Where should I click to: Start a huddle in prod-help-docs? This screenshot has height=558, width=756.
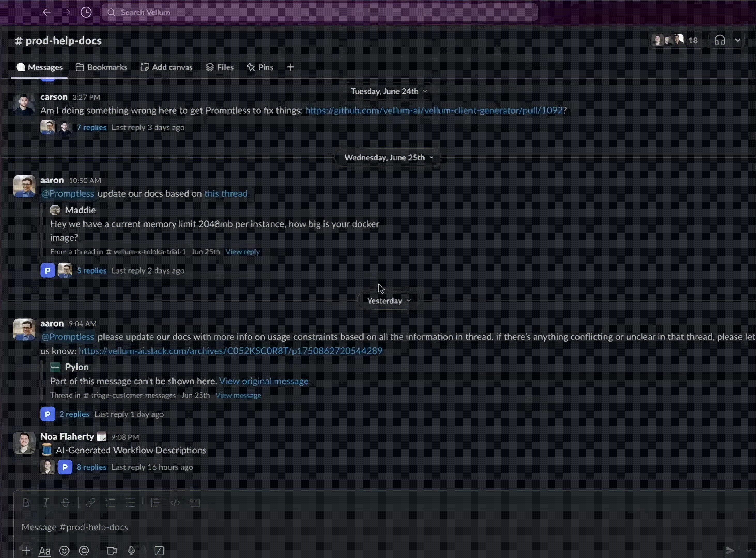click(720, 40)
